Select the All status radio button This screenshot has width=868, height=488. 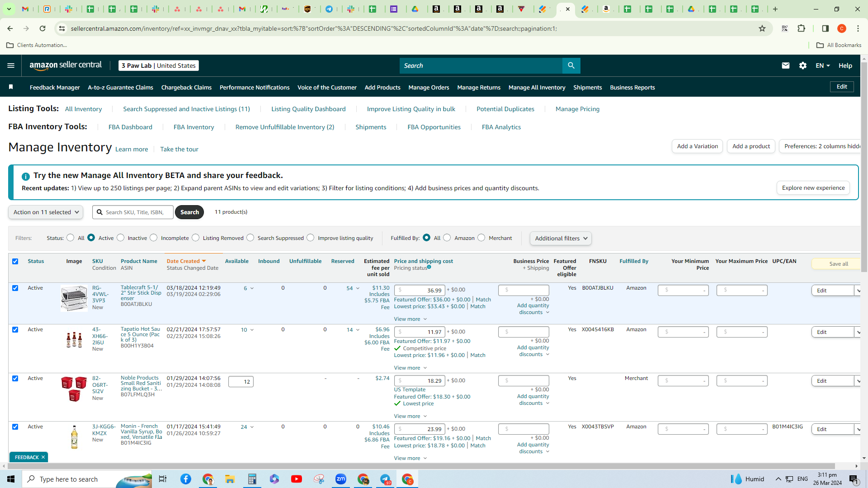[x=71, y=238]
